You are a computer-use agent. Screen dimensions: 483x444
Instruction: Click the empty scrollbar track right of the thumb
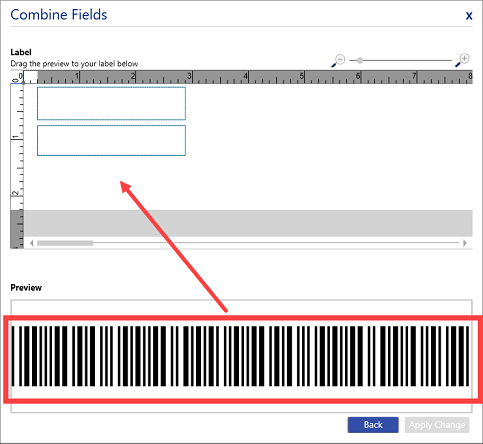pyautogui.click(x=277, y=243)
